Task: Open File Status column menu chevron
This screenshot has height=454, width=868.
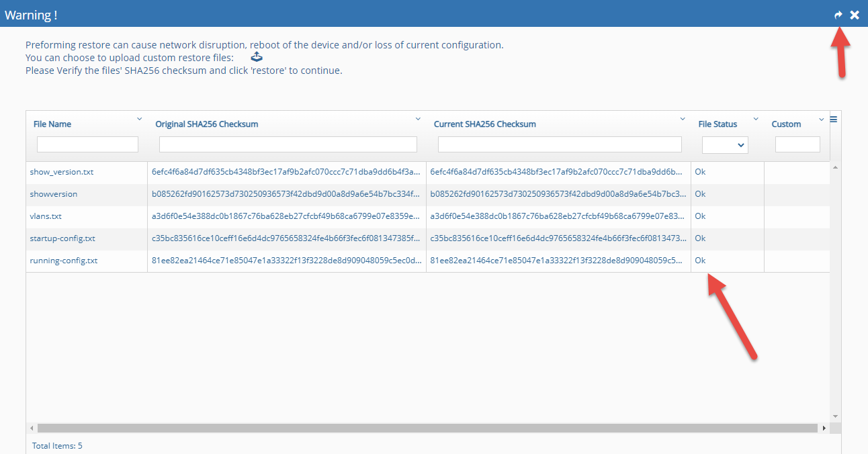Action: (756, 119)
